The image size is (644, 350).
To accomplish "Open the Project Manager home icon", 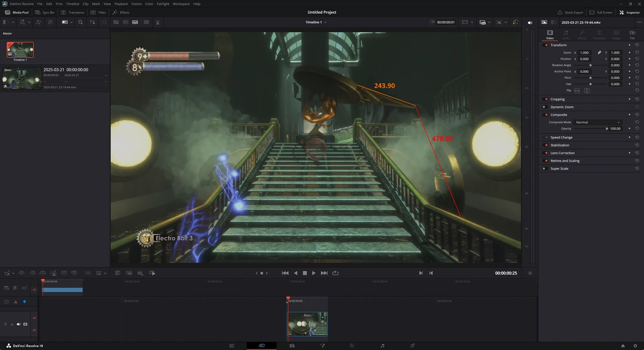I will click(623, 346).
